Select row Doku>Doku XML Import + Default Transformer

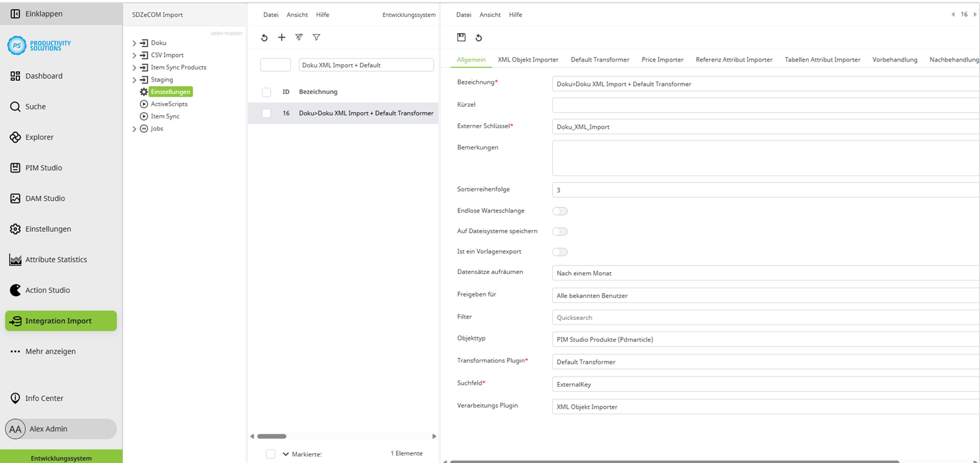coord(344,113)
